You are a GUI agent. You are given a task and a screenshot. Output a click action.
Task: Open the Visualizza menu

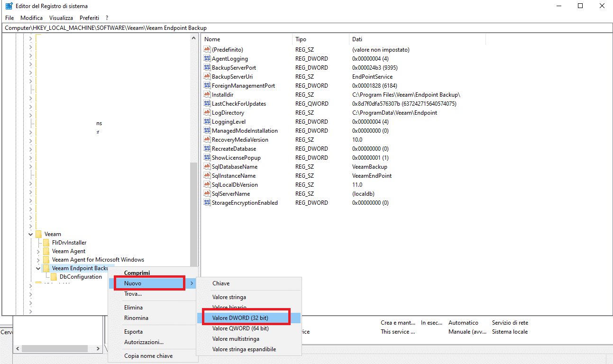61,18
